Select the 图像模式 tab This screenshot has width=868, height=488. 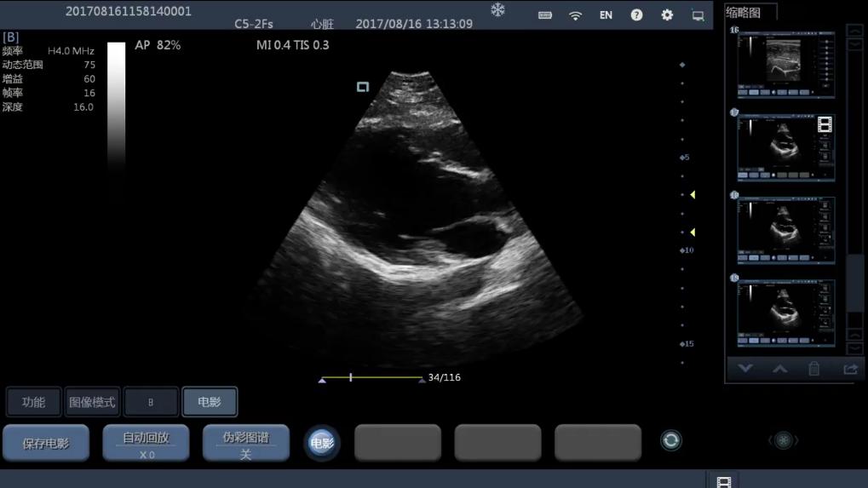[x=92, y=402]
